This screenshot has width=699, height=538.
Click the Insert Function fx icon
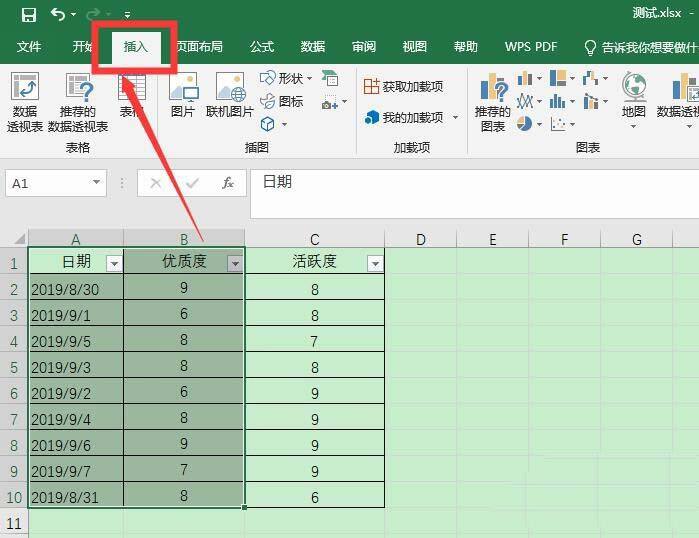click(x=228, y=183)
